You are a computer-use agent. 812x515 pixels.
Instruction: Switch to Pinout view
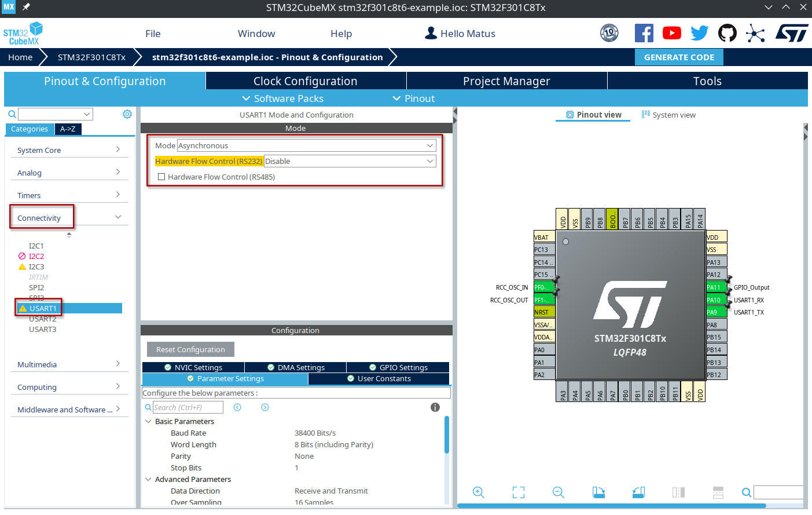593,114
